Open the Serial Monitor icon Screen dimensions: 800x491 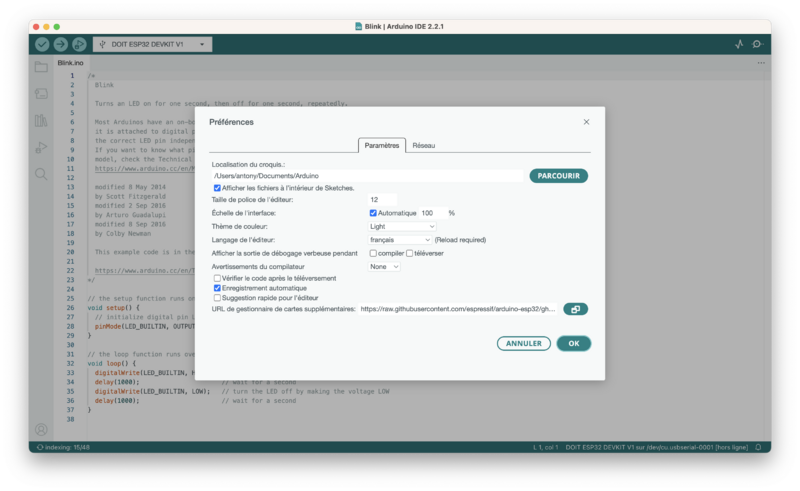758,44
